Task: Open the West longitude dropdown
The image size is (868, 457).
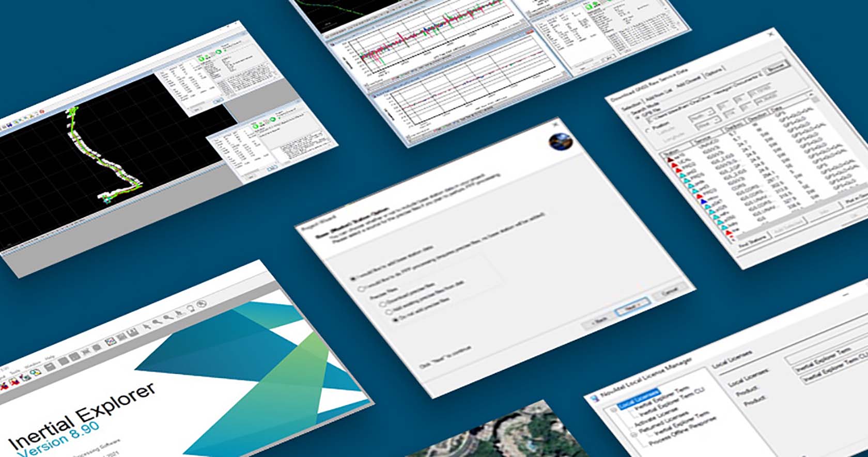Action: pyautogui.click(x=708, y=123)
